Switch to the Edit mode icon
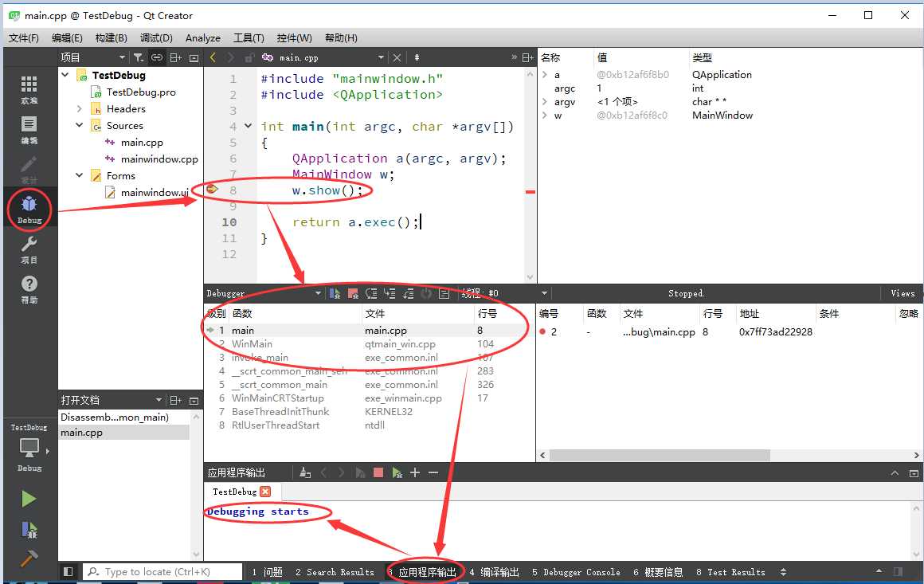This screenshot has width=924, height=584. click(x=29, y=130)
